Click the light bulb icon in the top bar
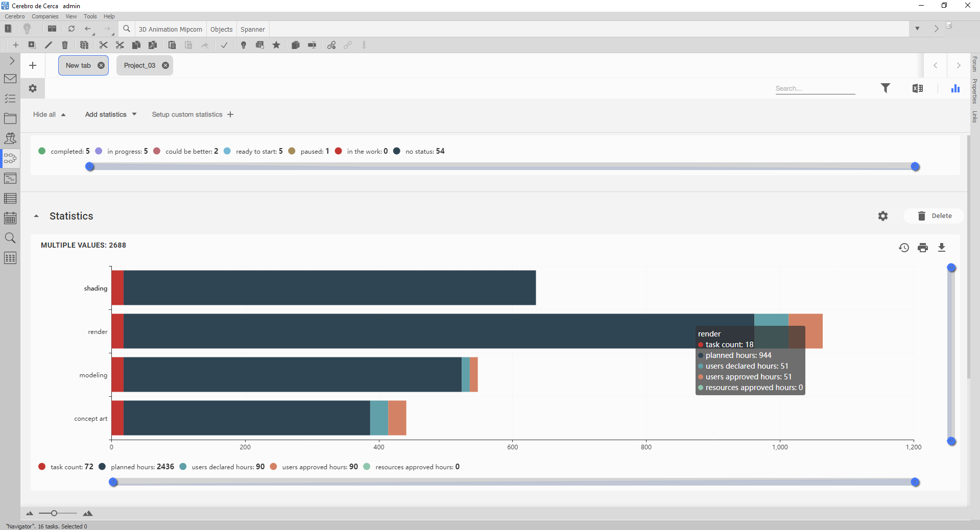The height and width of the screenshot is (530, 980). [27, 29]
